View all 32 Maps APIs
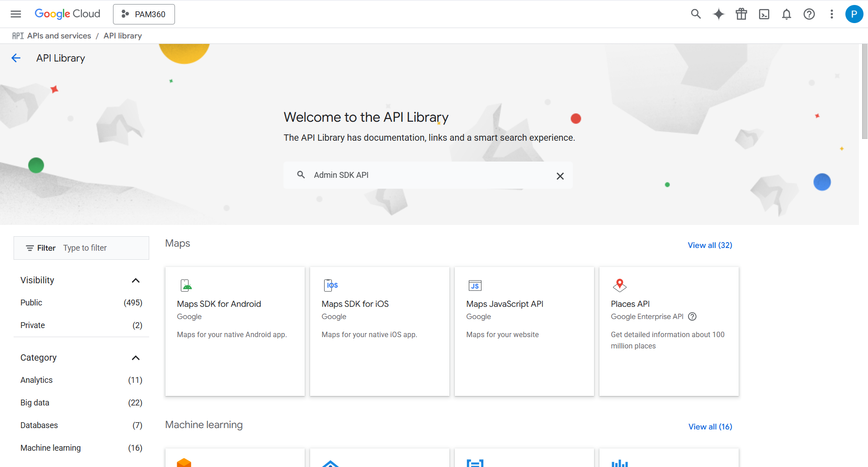This screenshot has width=868, height=467. tap(710, 245)
